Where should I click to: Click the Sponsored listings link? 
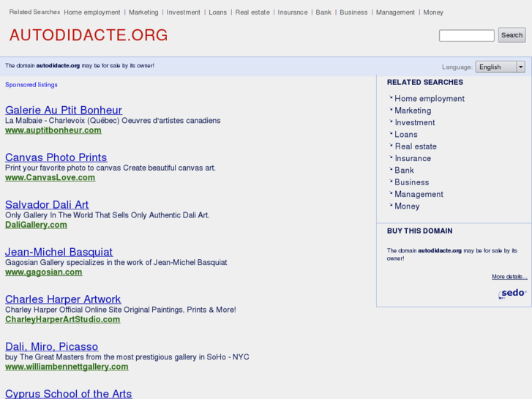(x=31, y=84)
